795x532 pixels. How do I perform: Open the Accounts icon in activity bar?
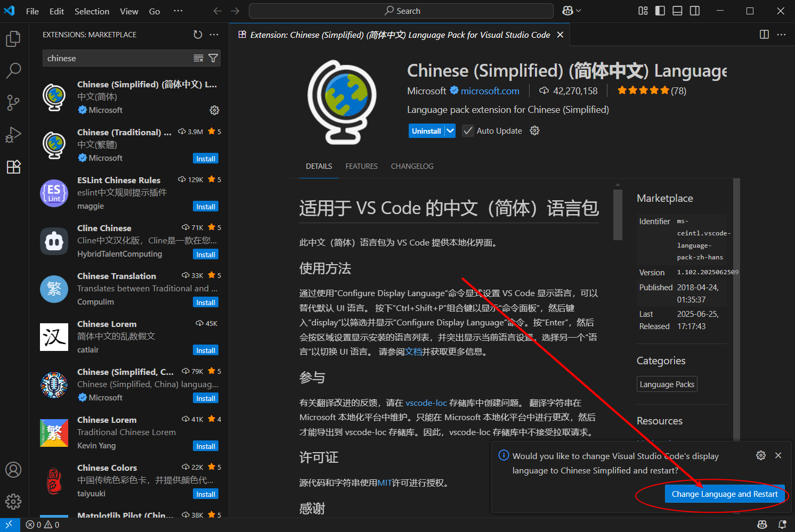13,470
